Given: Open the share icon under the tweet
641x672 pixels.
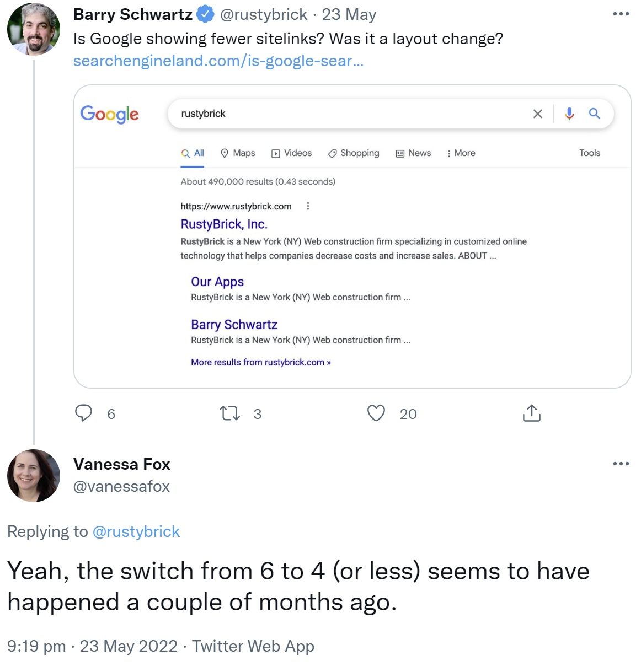Looking at the screenshot, I should (x=531, y=413).
